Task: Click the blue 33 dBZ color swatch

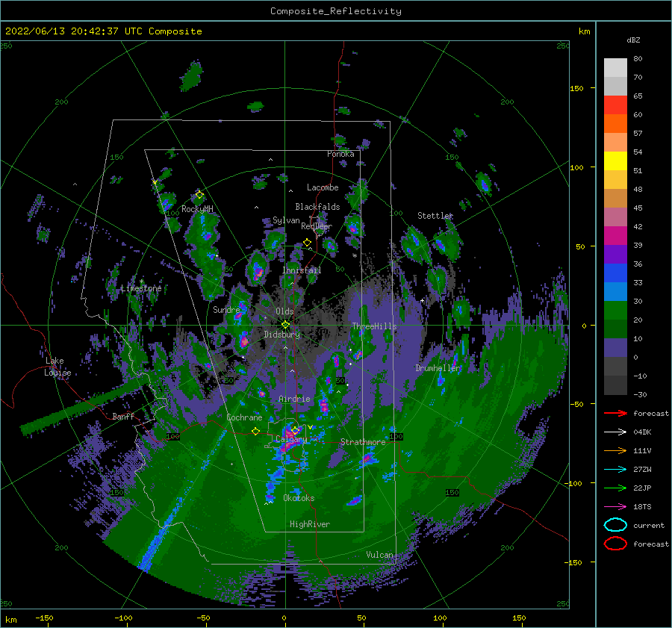Action: coord(615,273)
